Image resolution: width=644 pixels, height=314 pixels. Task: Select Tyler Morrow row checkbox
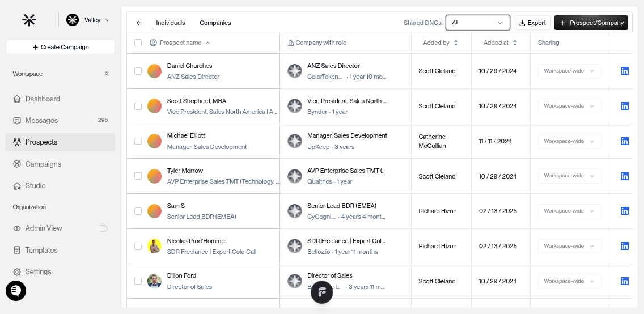[138, 176]
